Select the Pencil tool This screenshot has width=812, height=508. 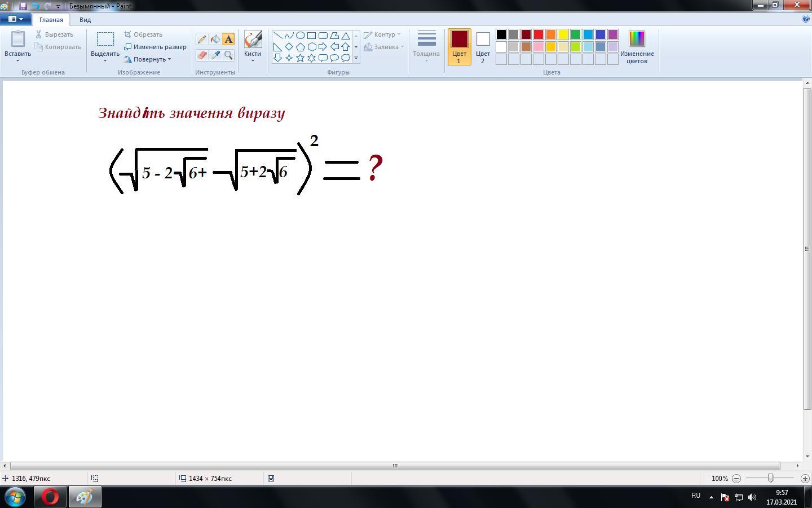click(x=202, y=39)
